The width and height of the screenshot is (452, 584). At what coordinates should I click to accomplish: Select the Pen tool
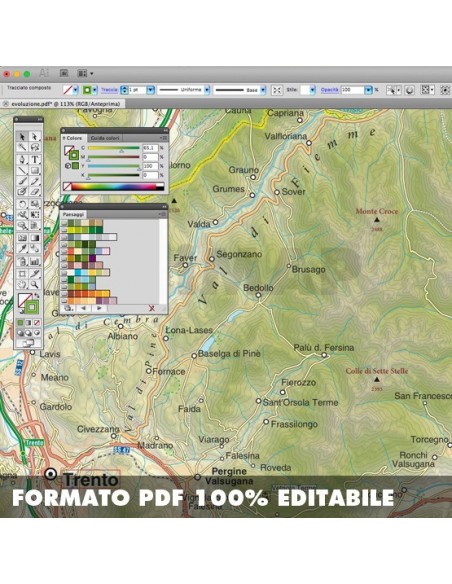[x=22, y=160]
